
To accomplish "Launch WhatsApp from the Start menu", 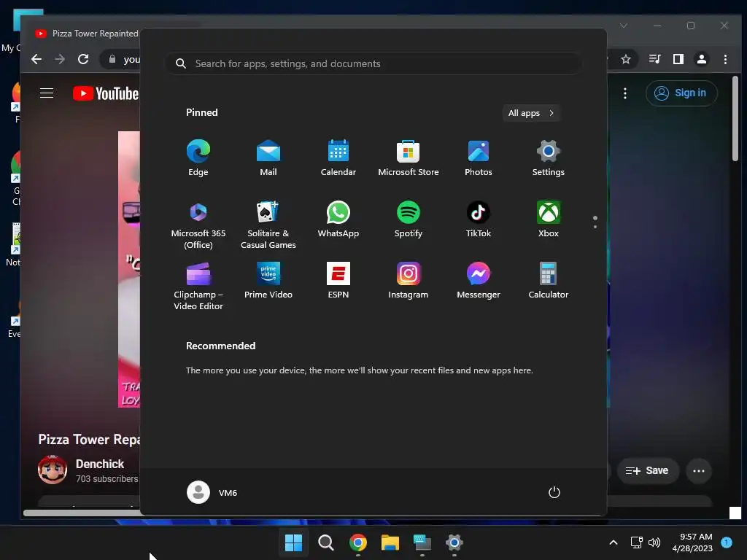I will point(338,219).
